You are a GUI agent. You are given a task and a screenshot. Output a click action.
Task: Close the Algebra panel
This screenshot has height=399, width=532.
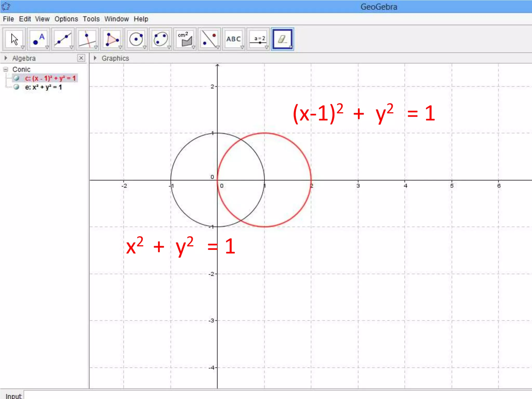pos(81,58)
